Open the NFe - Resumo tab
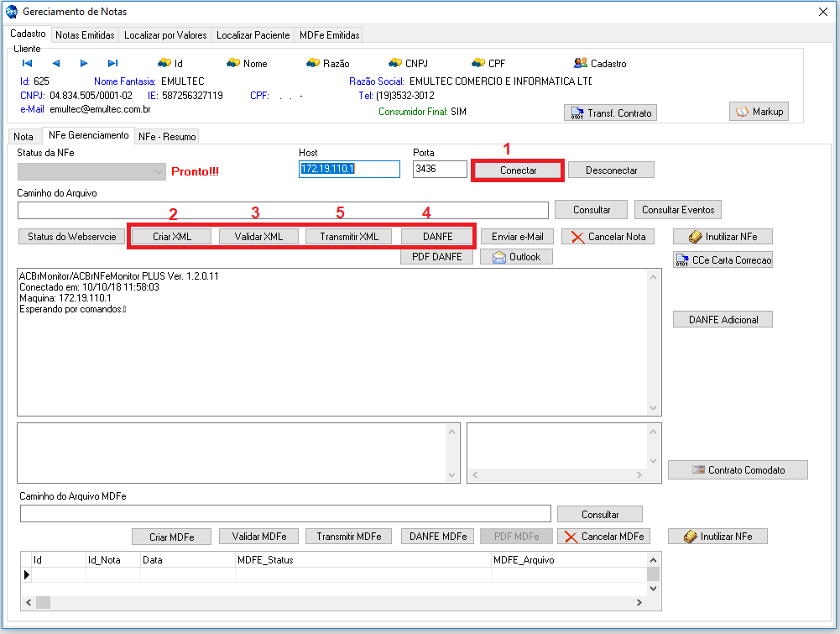 [x=167, y=136]
